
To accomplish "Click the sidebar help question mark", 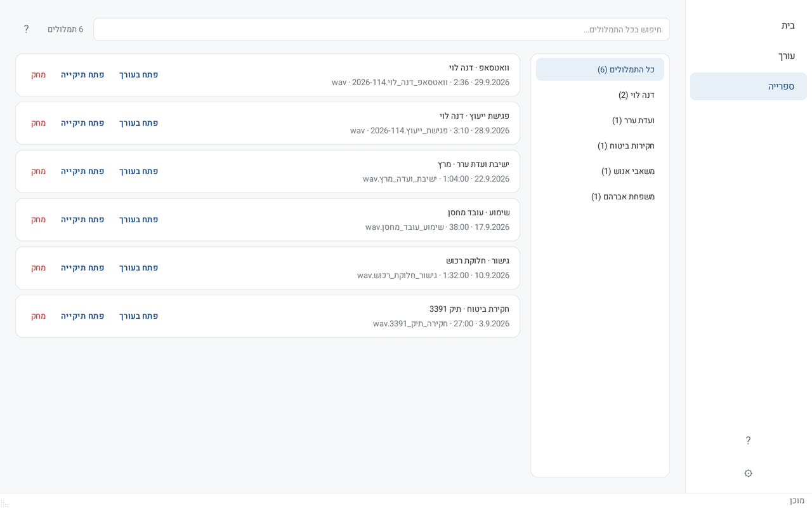I will pos(748,440).
